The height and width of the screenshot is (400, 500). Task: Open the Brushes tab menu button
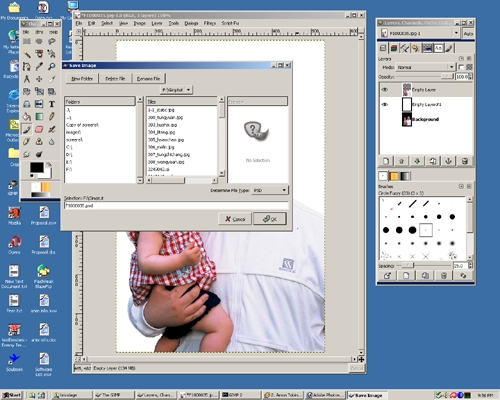click(461, 186)
